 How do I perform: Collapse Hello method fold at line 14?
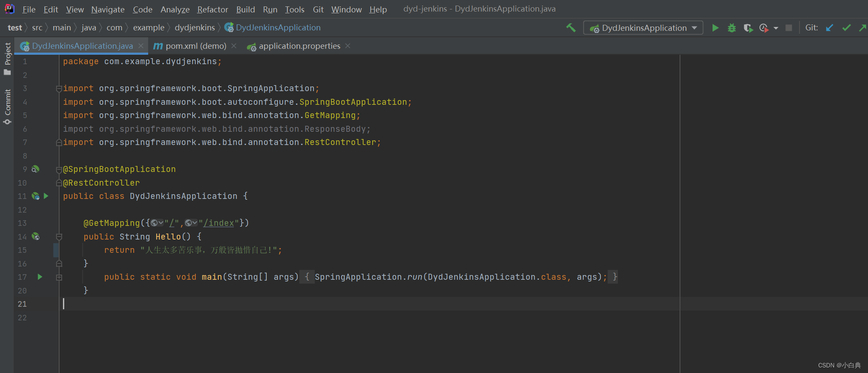click(x=59, y=237)
